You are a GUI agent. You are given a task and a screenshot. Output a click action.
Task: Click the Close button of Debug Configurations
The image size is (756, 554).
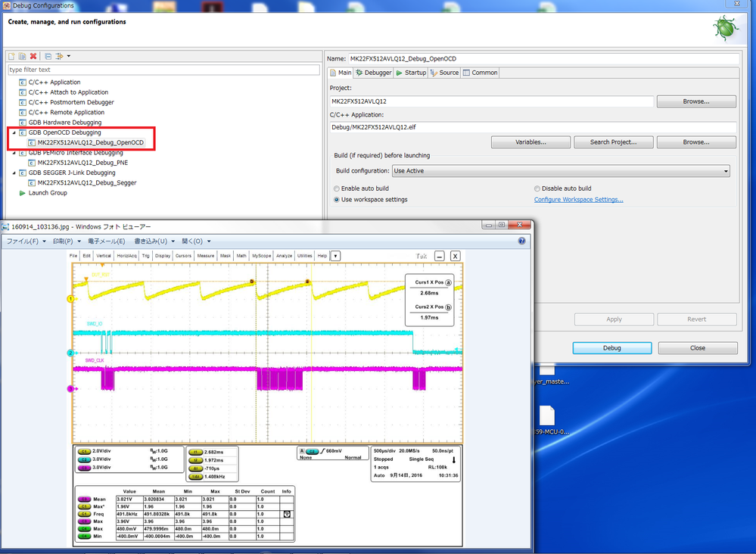tap(698, 348)
